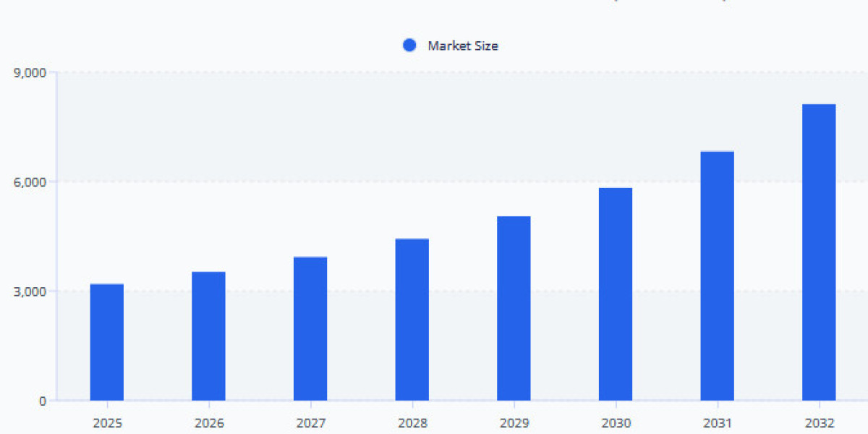868x434 pixels.
Task: Click the 2025 x-axis label
Action: [x=107, y=420]
